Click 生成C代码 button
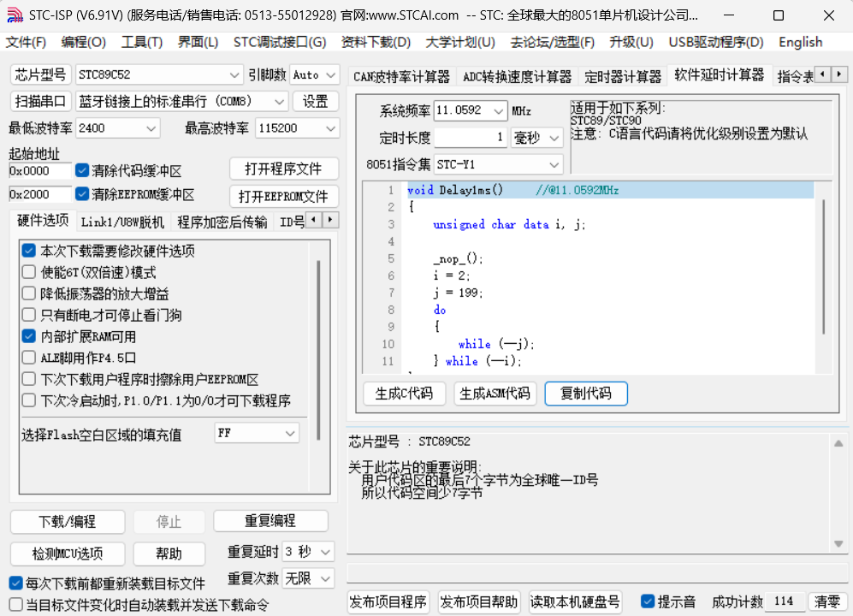853x616 pixels. (x=404, y=394)
